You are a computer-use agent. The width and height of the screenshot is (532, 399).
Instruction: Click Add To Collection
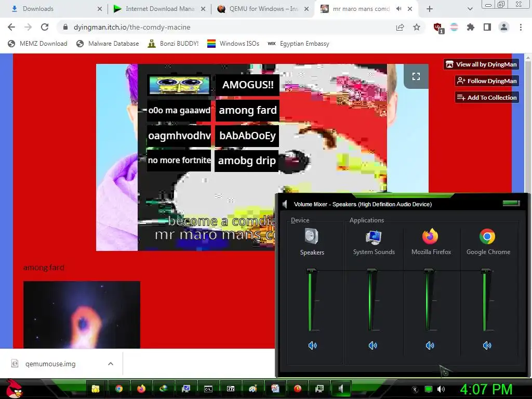tap(487, 97)
